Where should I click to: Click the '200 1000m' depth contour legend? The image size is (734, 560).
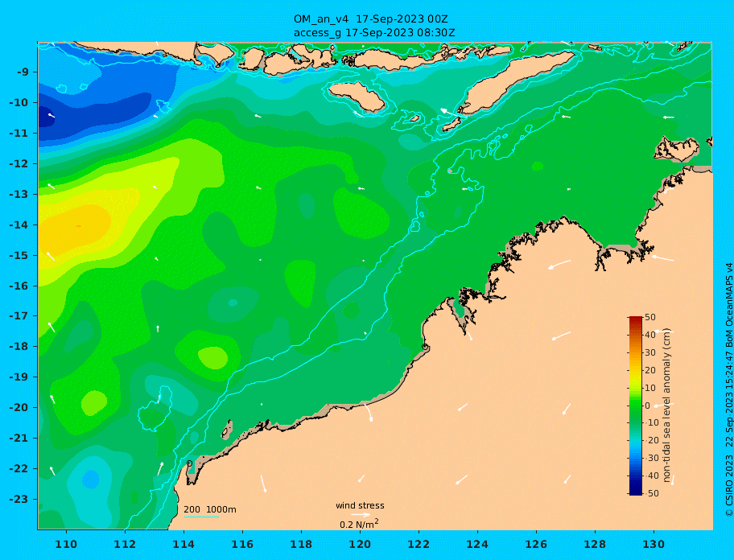(x=210, y=509)
